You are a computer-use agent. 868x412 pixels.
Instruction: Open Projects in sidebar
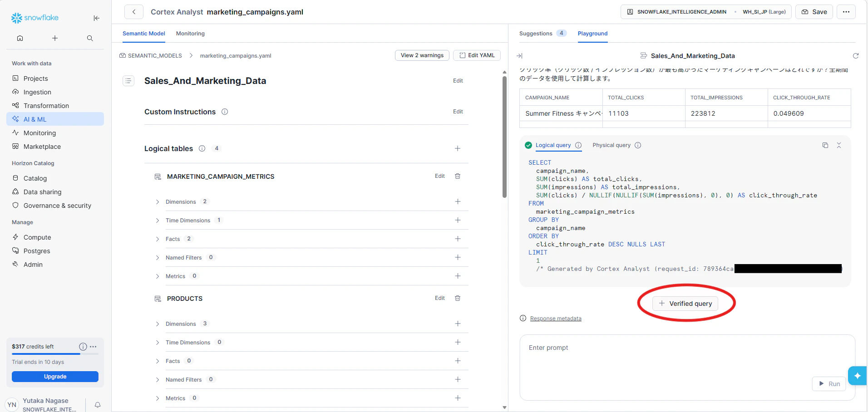[55, 78]
